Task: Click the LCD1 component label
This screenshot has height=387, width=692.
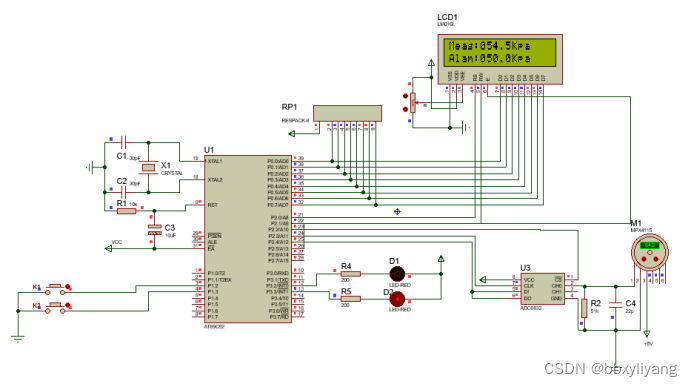Action: [x=447, y=17]
